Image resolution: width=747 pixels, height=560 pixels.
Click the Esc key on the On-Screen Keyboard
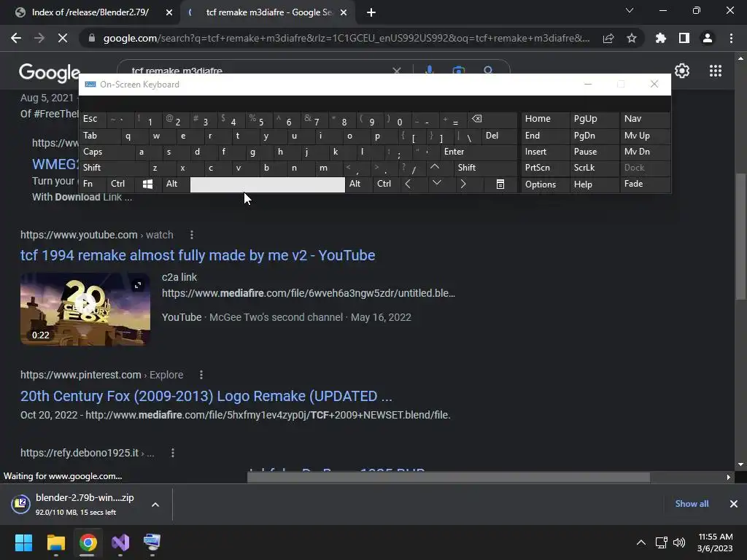(x=93, y=119)
